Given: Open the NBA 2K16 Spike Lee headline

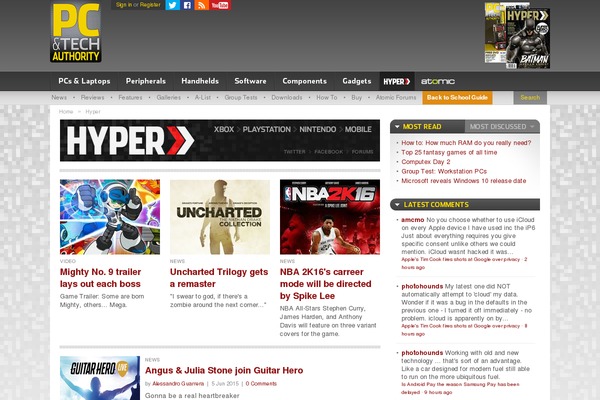Looking at the screenshot, I should (326, 284).
